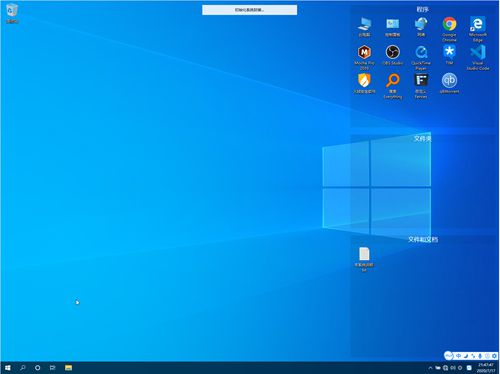This screenshot has width=500, height=374.
Task: Launch Microsoft Edge shortcut
Action: 478,29
